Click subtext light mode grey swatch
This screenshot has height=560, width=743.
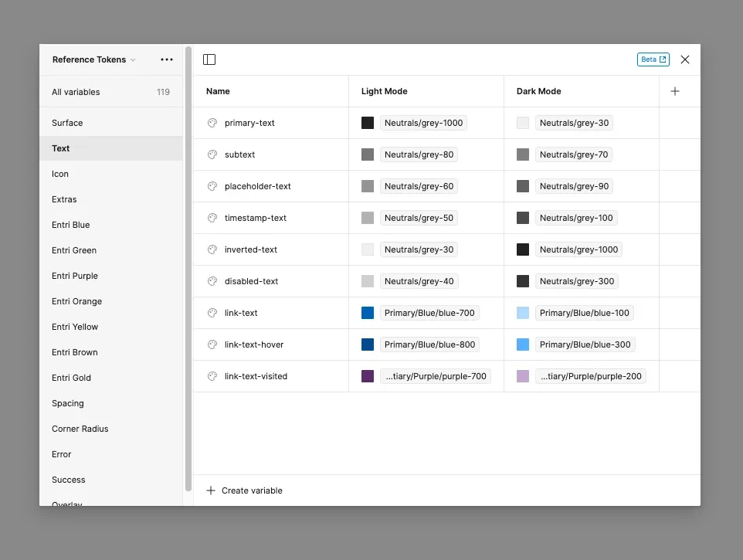coord(367,154)
